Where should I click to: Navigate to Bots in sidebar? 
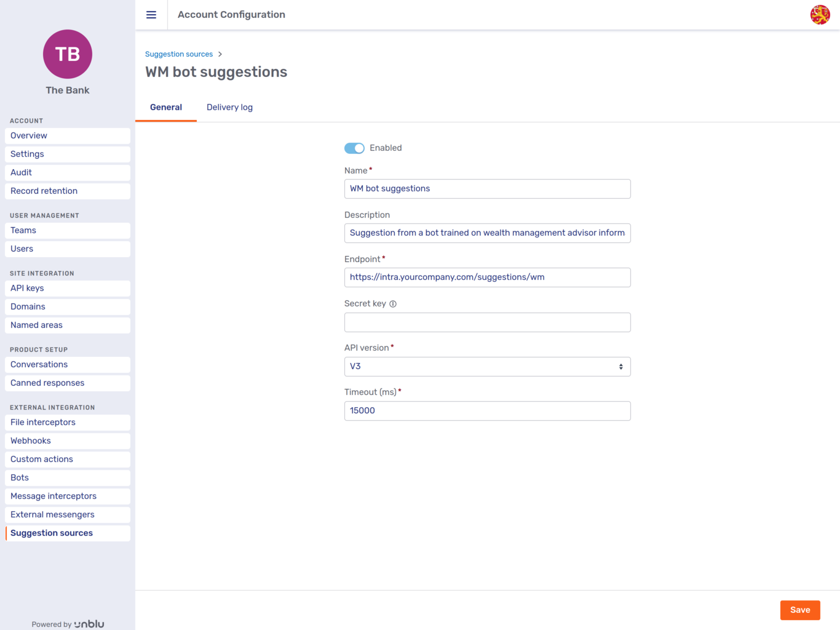click(x=20, y=477)
